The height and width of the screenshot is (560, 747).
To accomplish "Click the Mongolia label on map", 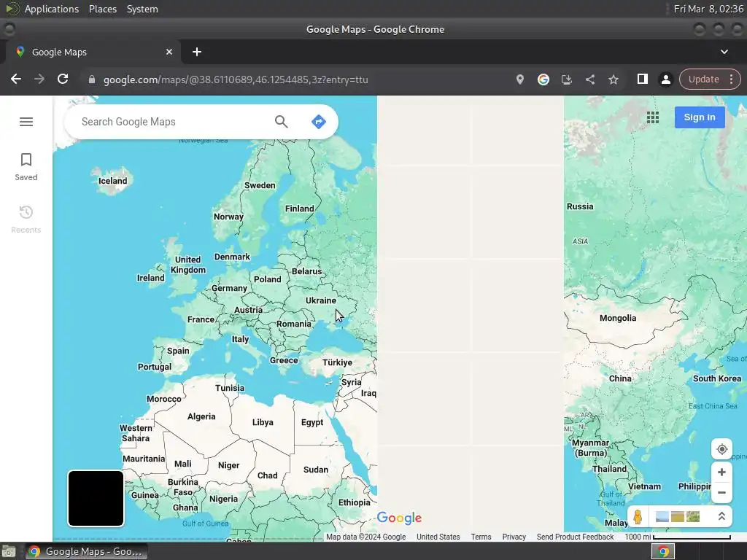I will pyautogui.click(x=618, y=318).
